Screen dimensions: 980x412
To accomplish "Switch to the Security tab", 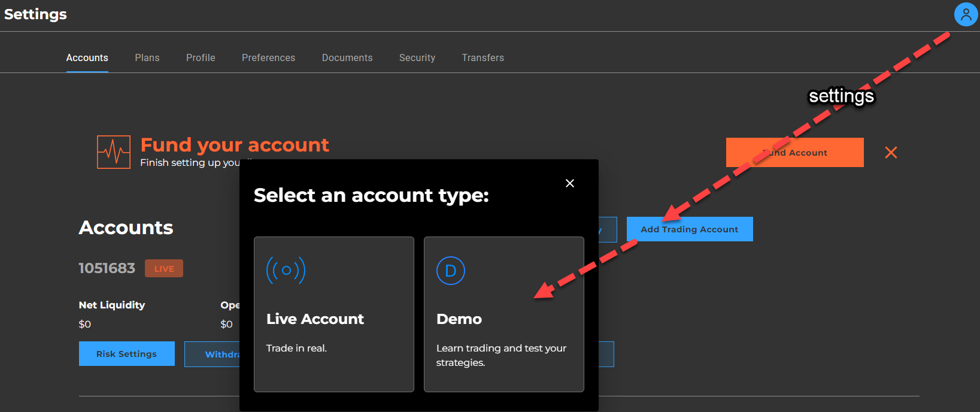I will [417, 57].
